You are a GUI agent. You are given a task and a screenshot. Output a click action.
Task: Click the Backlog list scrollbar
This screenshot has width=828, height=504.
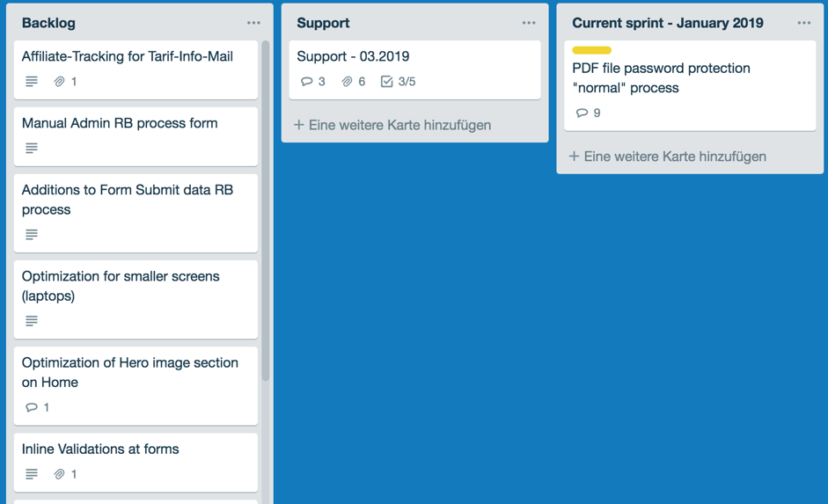[266, 211]
